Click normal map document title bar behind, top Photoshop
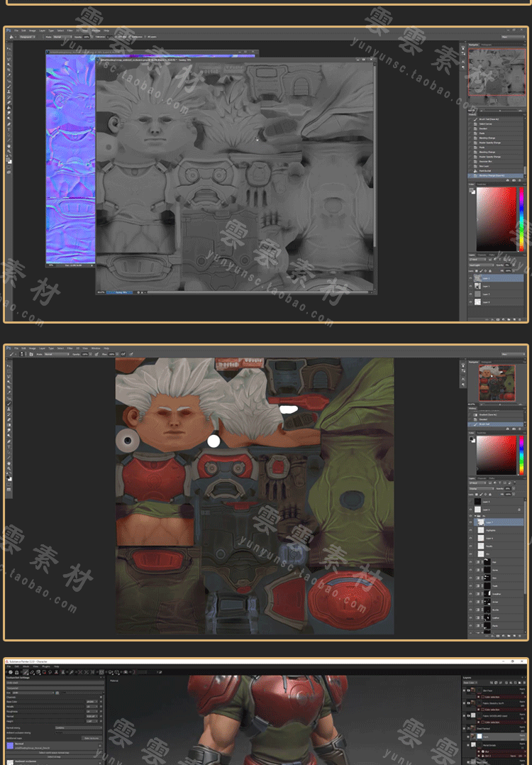Viewport: 532px width, 765px height. [152, 53]
